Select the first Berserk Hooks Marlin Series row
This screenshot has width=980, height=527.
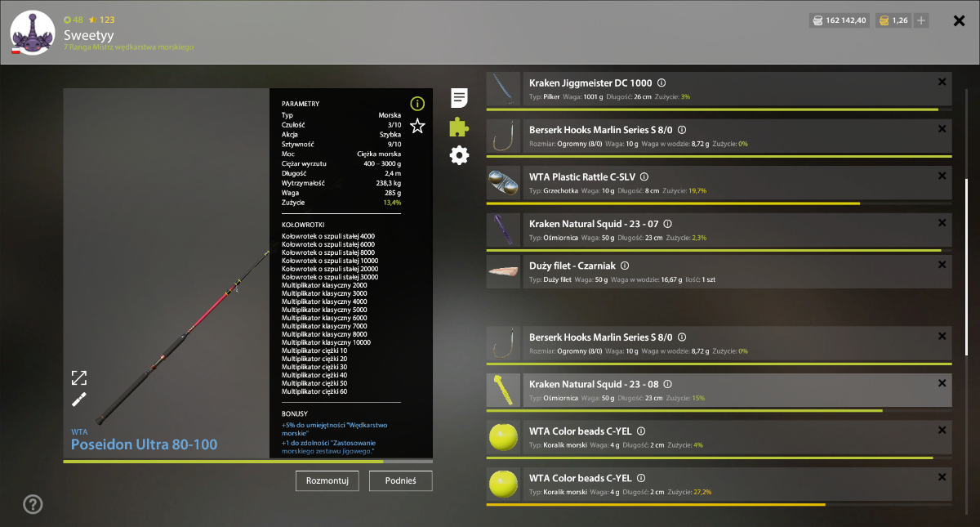[719, 136]
